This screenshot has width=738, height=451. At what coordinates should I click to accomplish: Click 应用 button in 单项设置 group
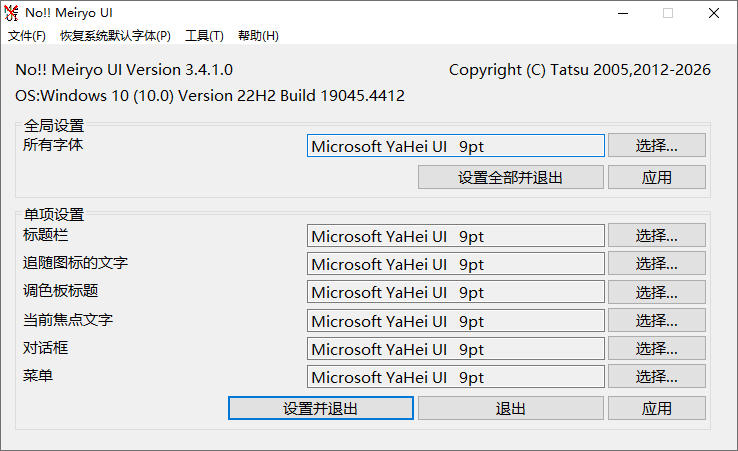[x=657, y=408]
